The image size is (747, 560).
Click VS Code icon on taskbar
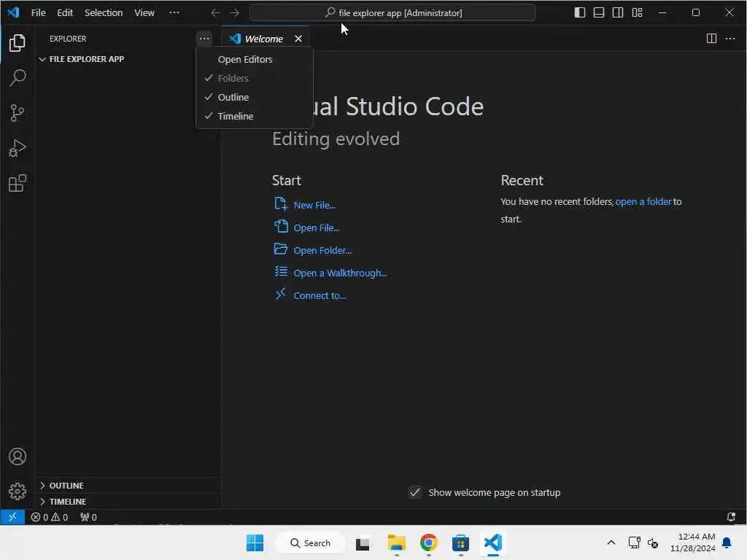[x=493, y=542]
